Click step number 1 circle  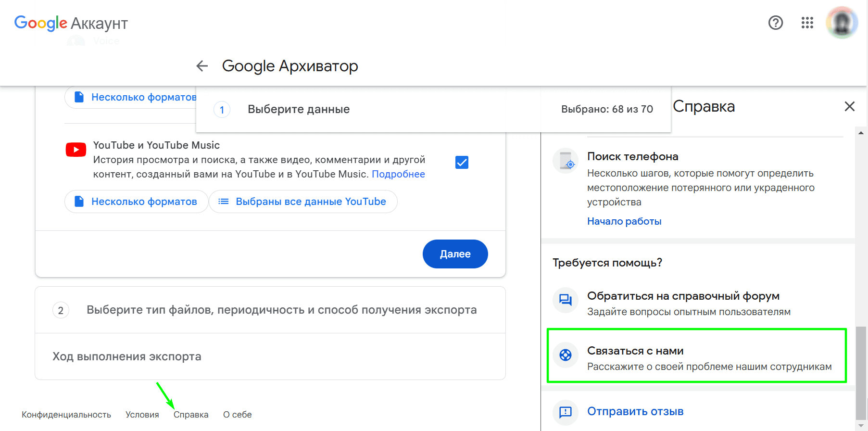[x=222, y=110]
